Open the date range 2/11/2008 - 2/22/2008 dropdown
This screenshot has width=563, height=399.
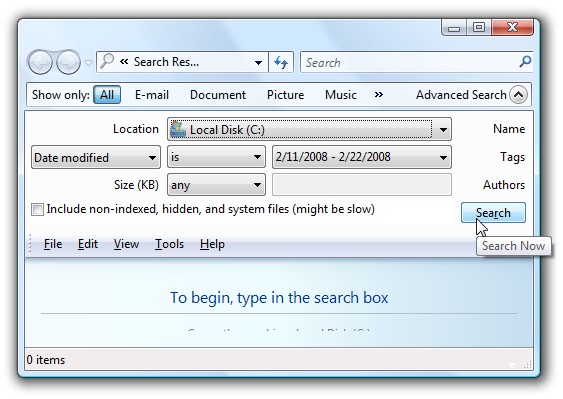(x=362, y=157)
